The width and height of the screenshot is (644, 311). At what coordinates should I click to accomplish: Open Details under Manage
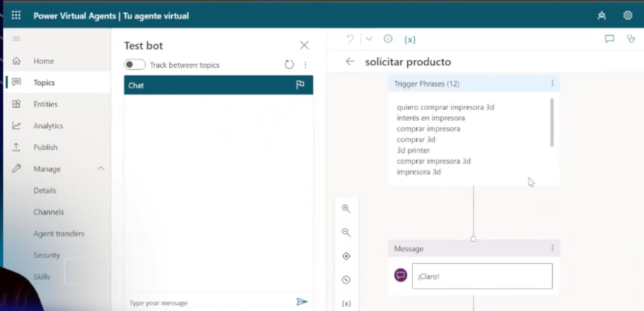45,191
